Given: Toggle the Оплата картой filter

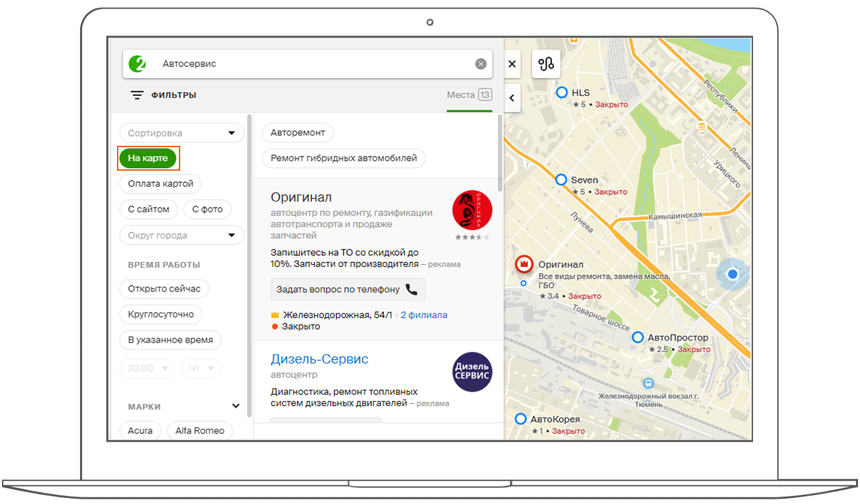Looking at the screenshot, I should tap(161, 183).
